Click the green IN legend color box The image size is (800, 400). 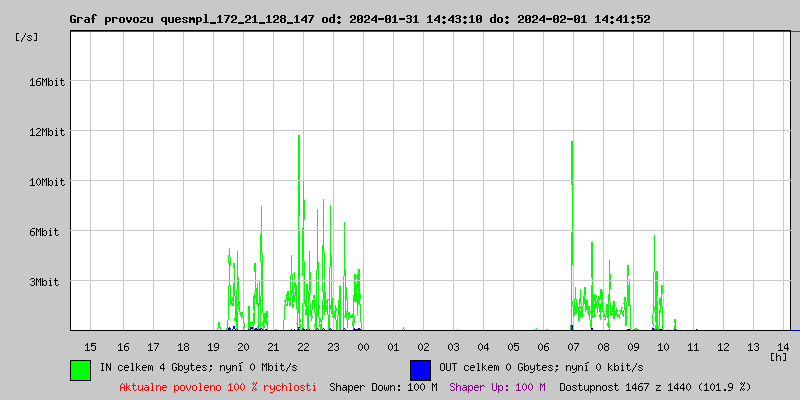point(80,369)
